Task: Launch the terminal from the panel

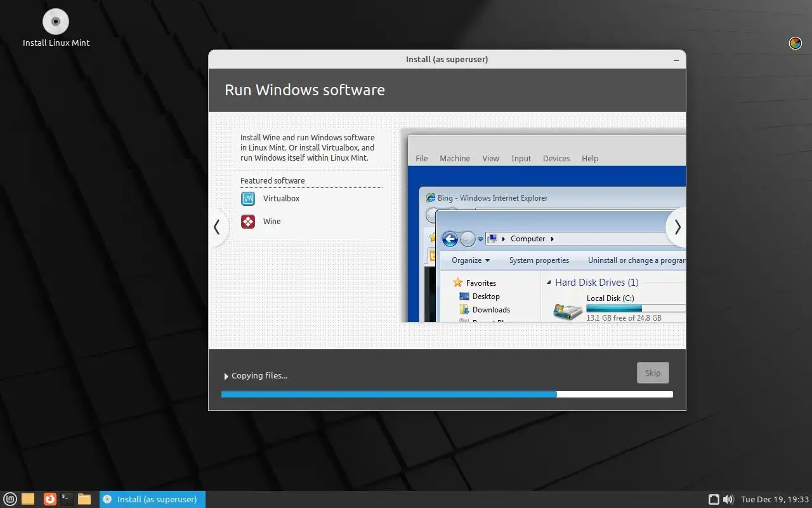Action: 67,499
